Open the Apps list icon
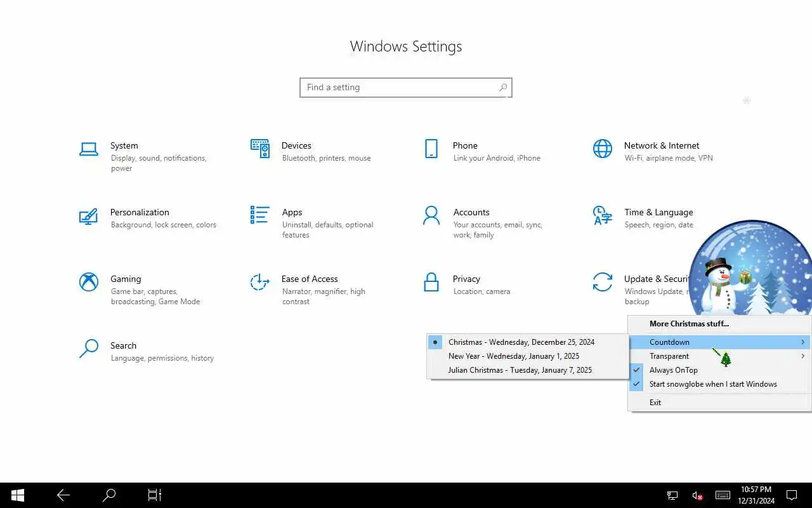The height and width of the screenshot is (508, 812). (259, 215)
